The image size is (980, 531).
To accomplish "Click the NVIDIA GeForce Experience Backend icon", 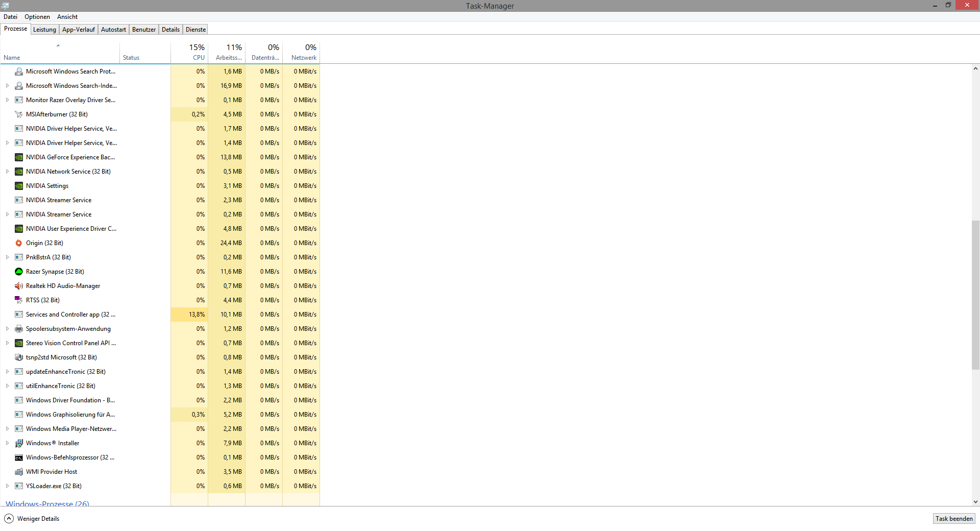I will [x=19, y=157].
